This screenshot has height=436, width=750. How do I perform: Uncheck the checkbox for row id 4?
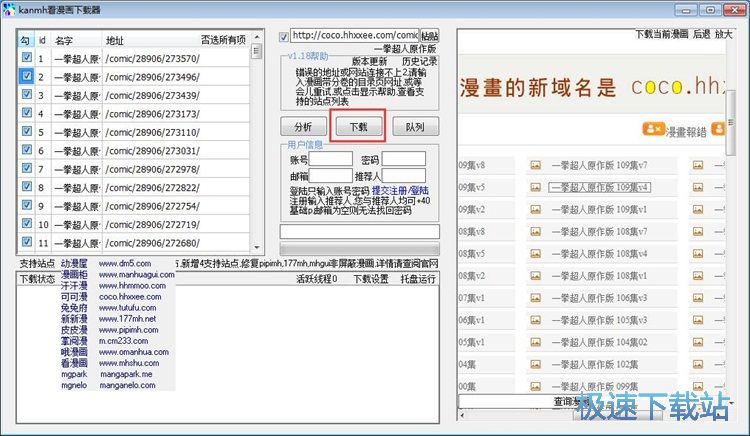tap(27, 113)
